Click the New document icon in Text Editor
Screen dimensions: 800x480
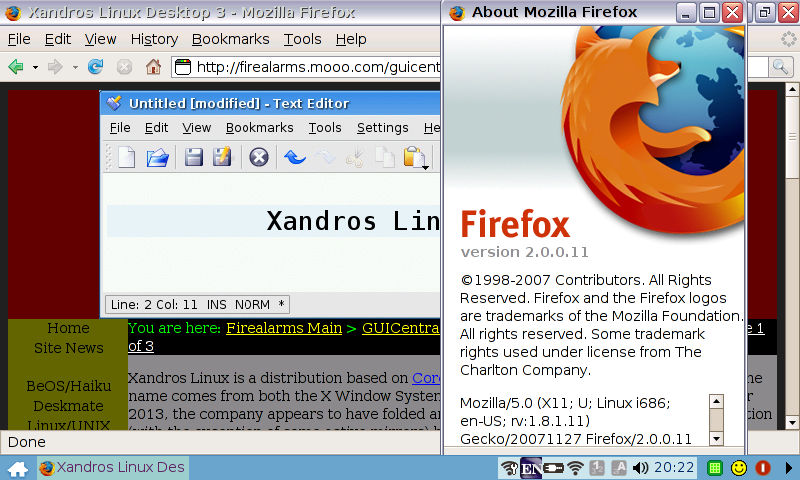point(127,157)
